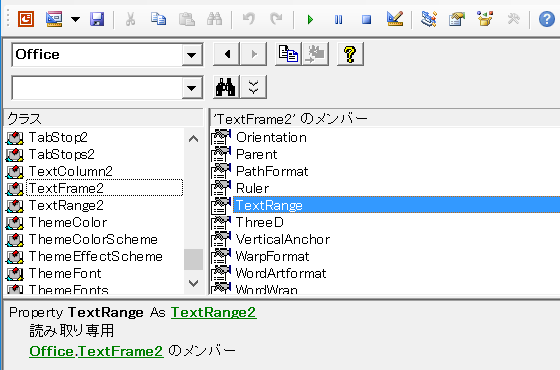Image resolution: width=560 pixels, height=370 pixels.
Task: Click the View PowerPoint application icon
Action: point(26,19)
